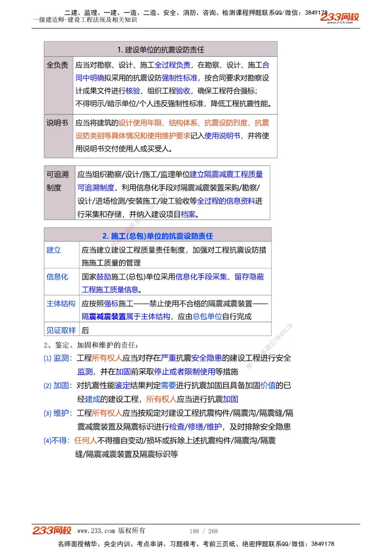
Task: Click the www.233.com text under header logo
Action: click(x=339, y=23)
